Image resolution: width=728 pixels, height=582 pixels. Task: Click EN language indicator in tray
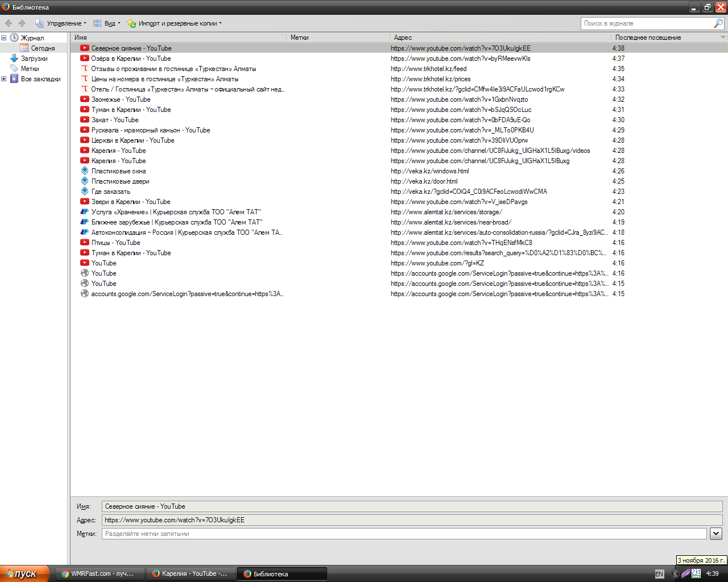click(x=659, y=574)
